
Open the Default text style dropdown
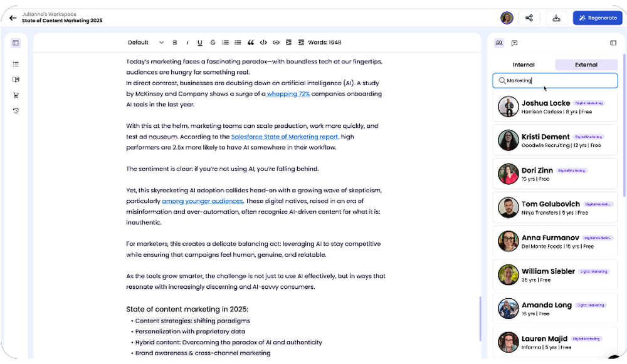coord(145,43)
